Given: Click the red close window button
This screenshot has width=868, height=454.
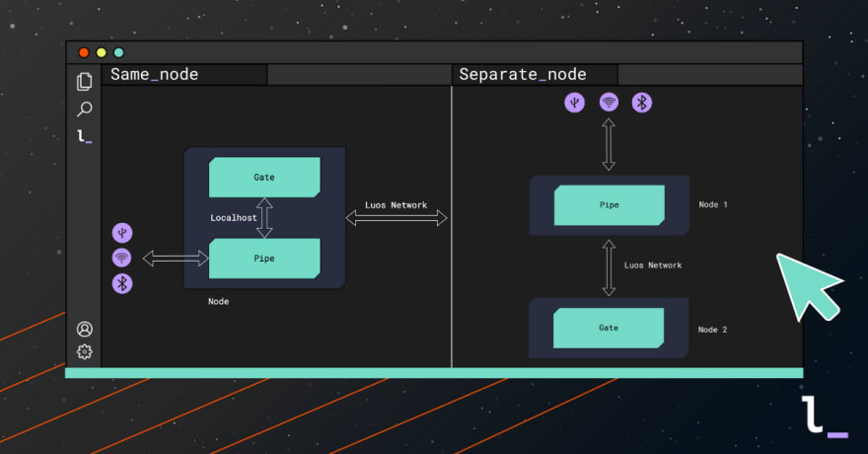Looking at the screenshot, I should coord(84,52).
